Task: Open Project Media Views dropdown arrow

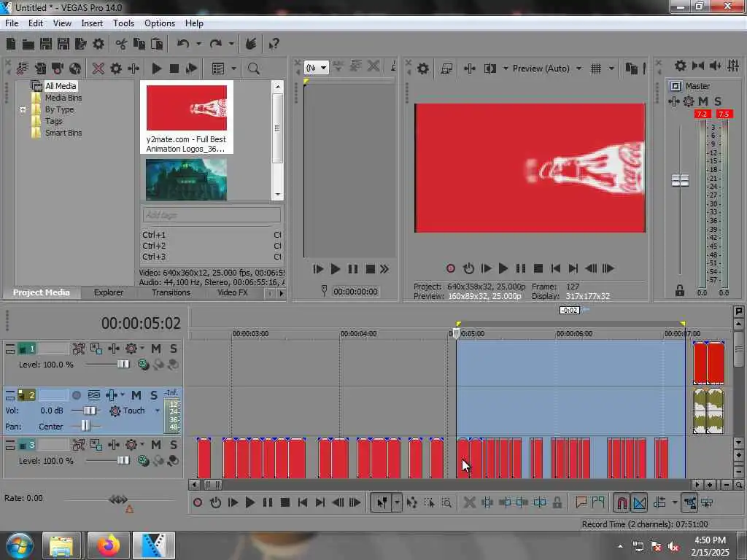Action: tap(233, 69)
